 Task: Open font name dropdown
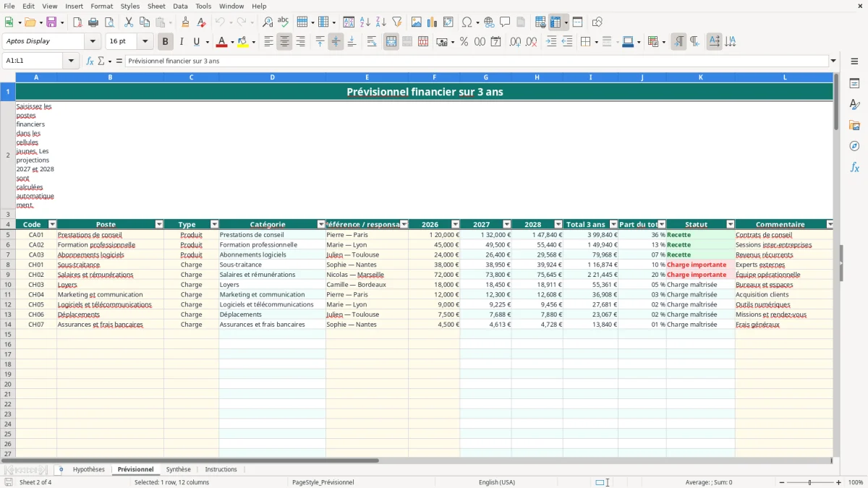tap(93, 42)
